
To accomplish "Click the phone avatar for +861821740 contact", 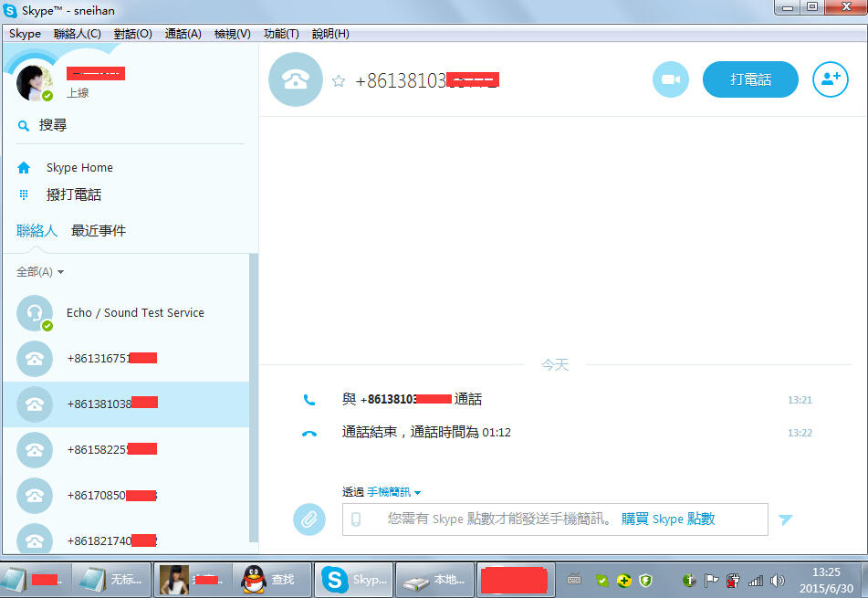I will pyautogui.click(x=35, y=539).
